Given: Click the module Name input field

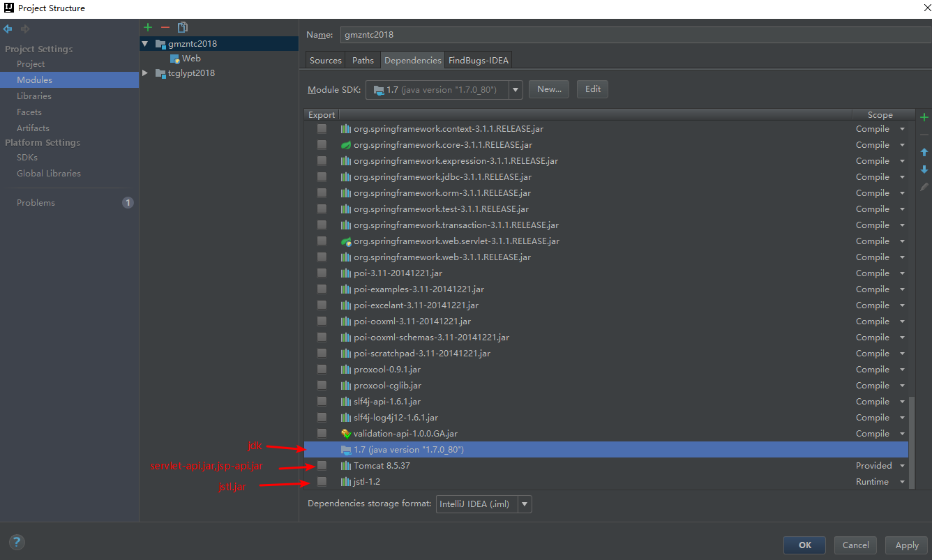Looking at the screenshot, I should (x=636, y=35).
